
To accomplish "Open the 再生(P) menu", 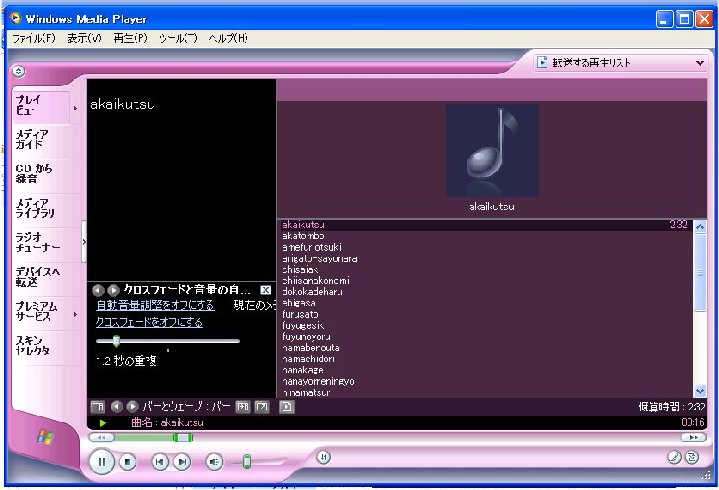I will point(131,38).
